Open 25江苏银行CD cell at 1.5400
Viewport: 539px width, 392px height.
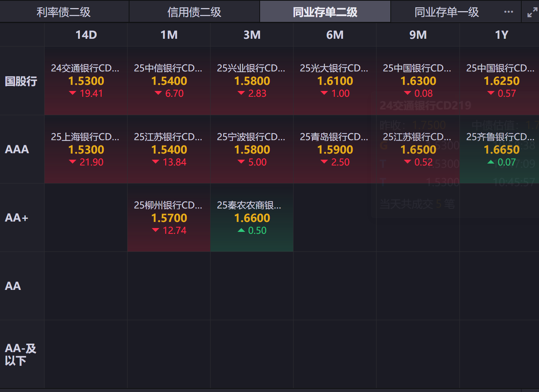(x=169, y=149)
